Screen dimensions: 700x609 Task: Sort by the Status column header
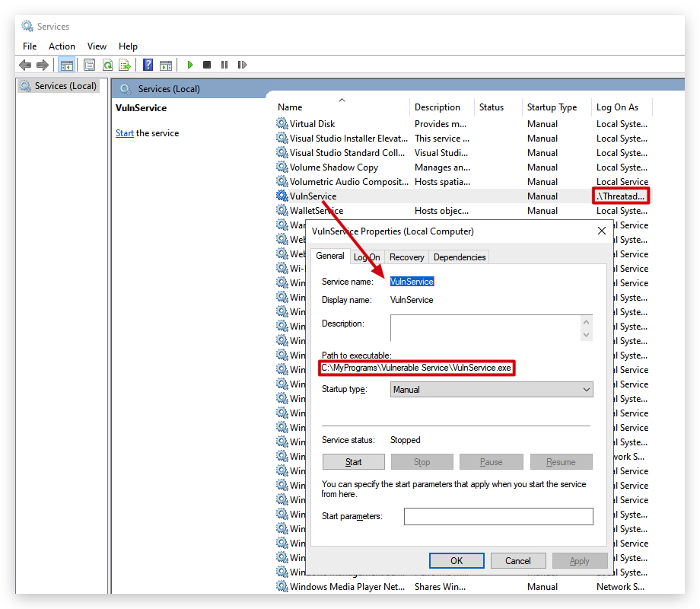[498, 107]
